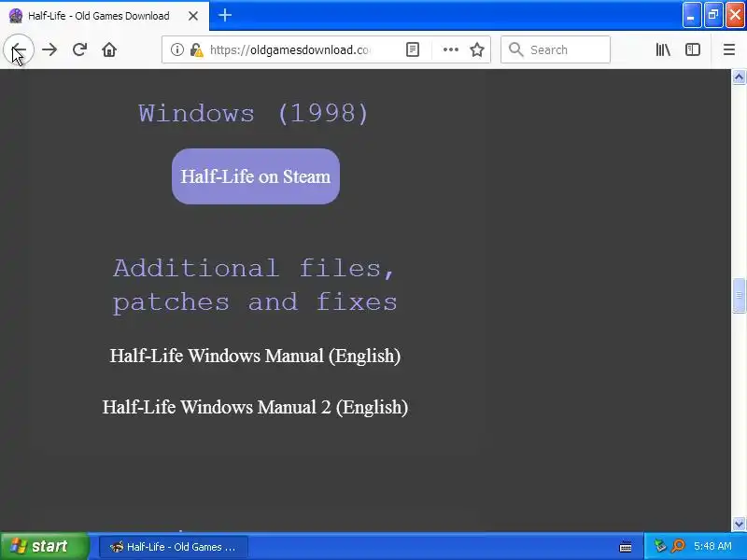This screenshot has width=747, height=560.
Task: Minimize the Firefox window
Action: [x=691, y=16]
